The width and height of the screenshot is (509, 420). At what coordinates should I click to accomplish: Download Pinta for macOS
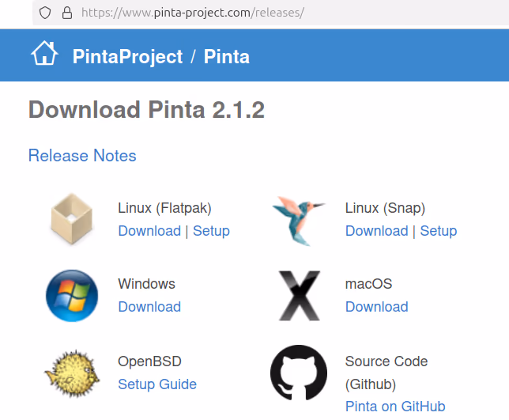pos(376,307)
